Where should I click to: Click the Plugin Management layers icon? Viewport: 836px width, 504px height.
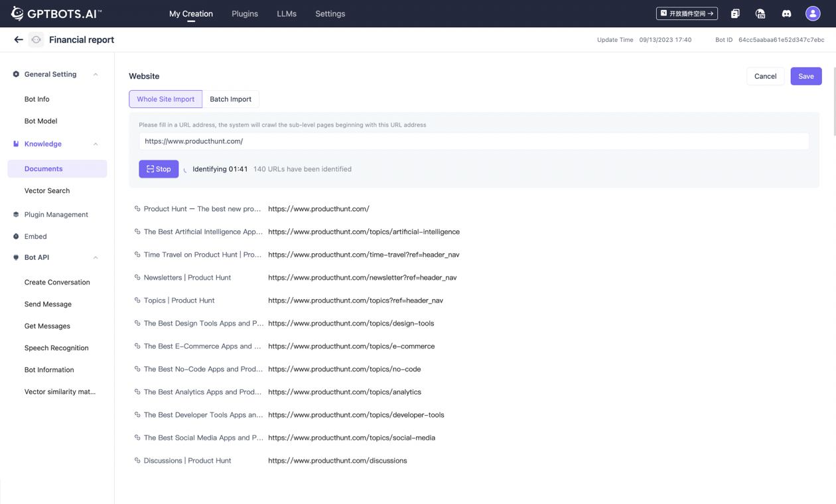click(x=16, y=215)
